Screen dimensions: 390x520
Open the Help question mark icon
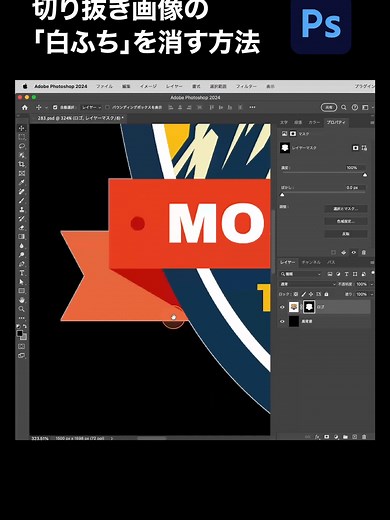(355, 107)
